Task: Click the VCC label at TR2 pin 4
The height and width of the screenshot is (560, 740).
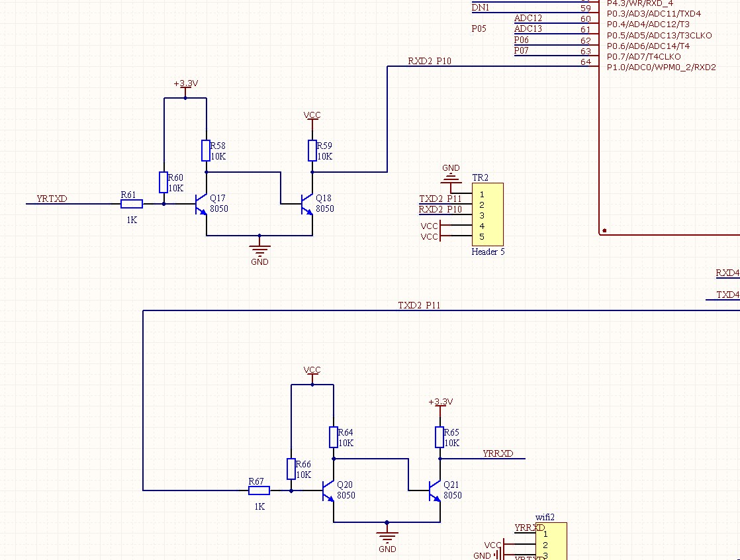Action: tap(430, 226)
